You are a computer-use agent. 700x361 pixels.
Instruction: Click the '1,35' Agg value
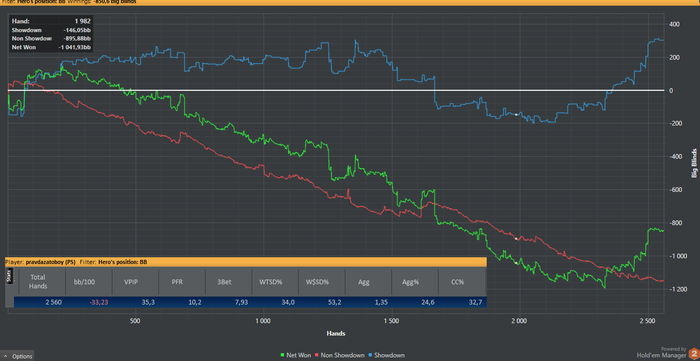tap(381, 302)
